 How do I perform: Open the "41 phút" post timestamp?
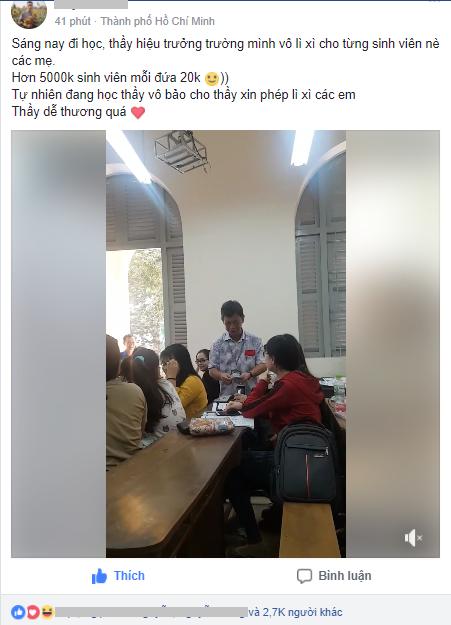point(73,21)
